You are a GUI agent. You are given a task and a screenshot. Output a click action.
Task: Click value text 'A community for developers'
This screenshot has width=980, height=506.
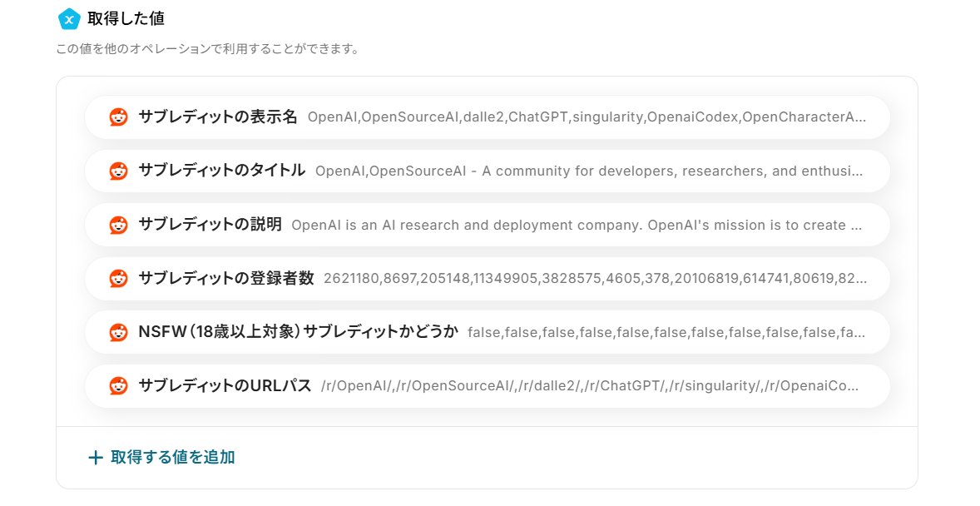[x=589, y=171]
